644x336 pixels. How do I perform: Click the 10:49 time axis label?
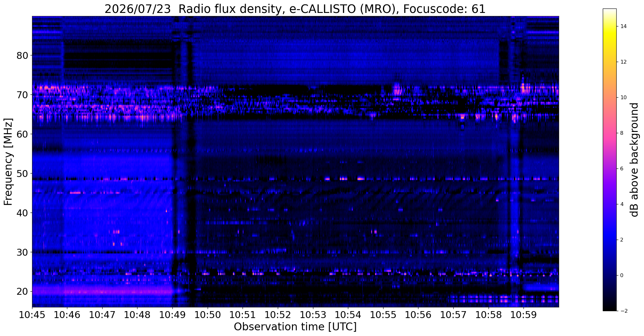click(x=172, y=315)
